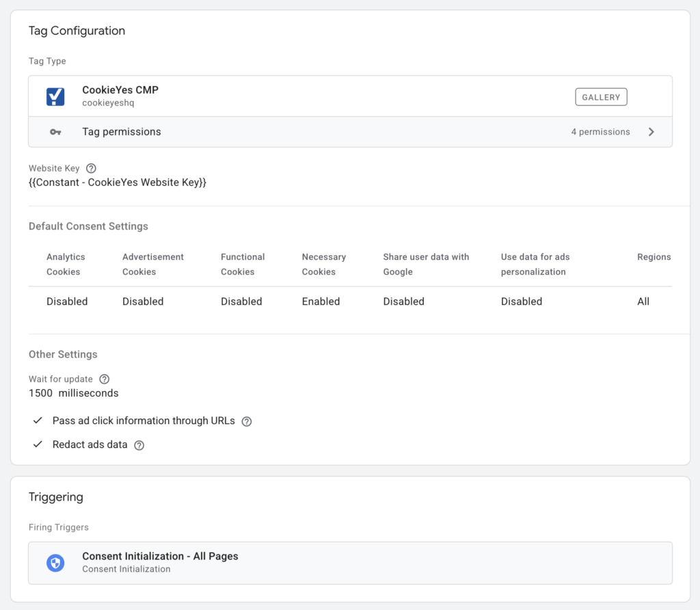Screen dimensions: 700x610
Task: Expand Tag permissions with the chevron arrow
Action: point(651,132)
